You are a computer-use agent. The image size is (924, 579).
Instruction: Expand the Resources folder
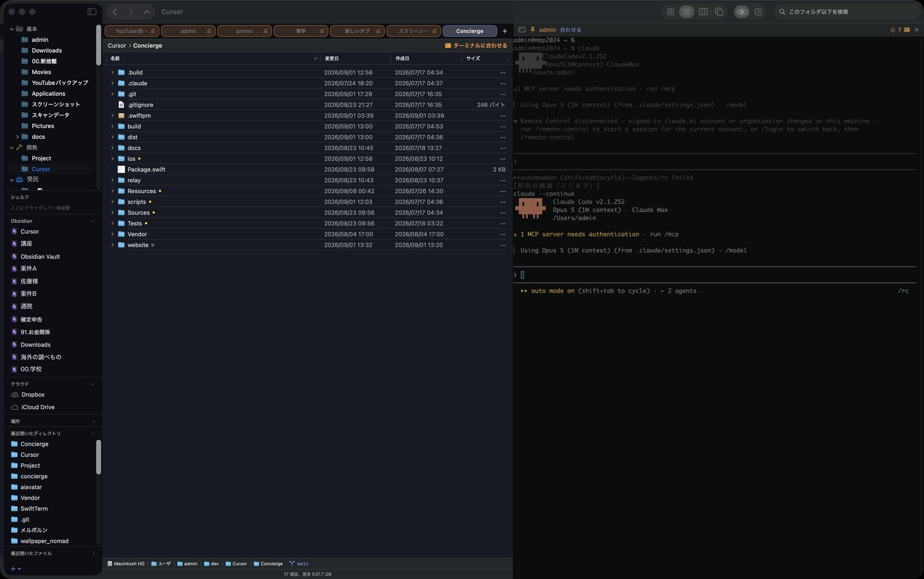click(113, 191)
